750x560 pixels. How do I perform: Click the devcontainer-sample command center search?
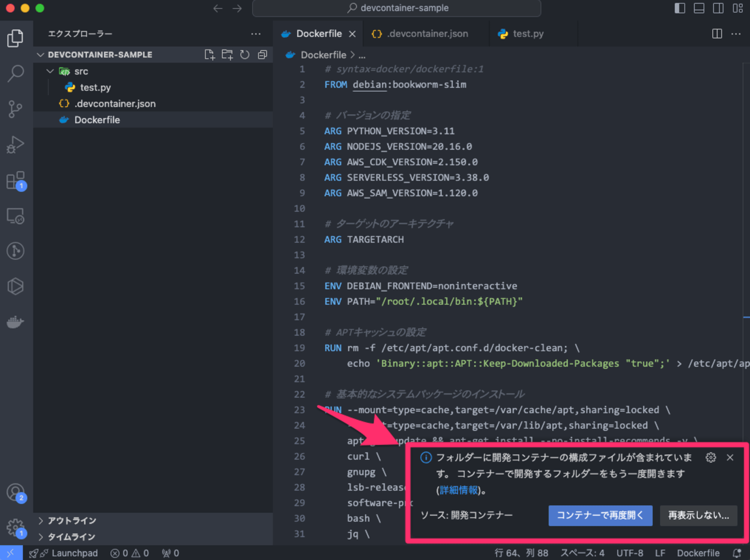point(397,8)
